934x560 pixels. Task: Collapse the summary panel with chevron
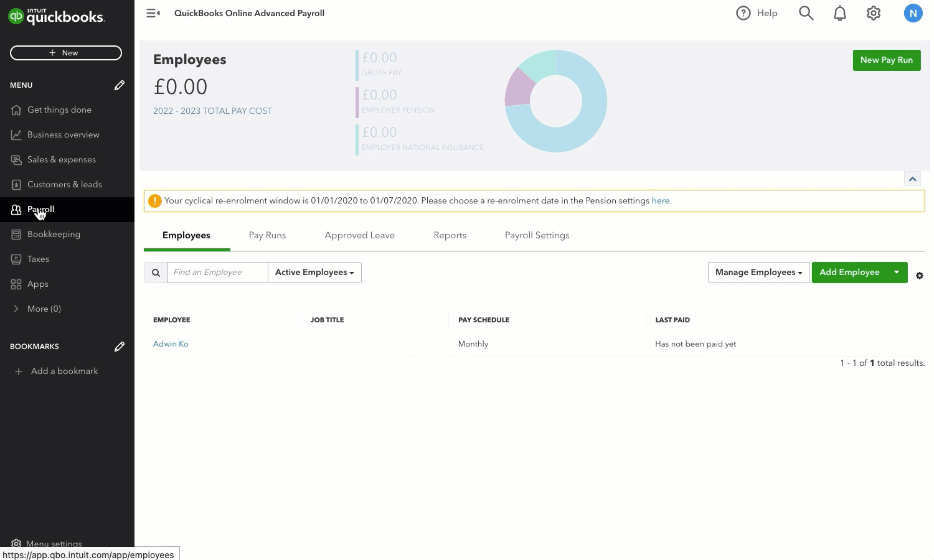[x=912, y=179]
